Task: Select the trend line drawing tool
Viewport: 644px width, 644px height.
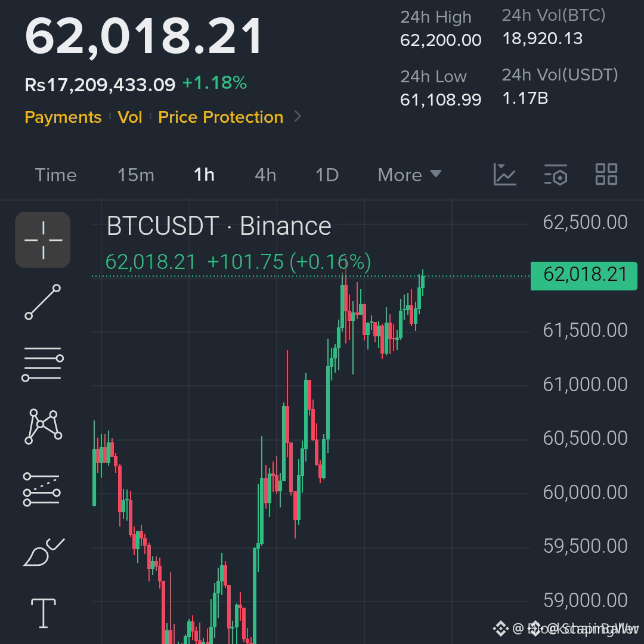Action: pyautogui.click(x=43, y=302)
